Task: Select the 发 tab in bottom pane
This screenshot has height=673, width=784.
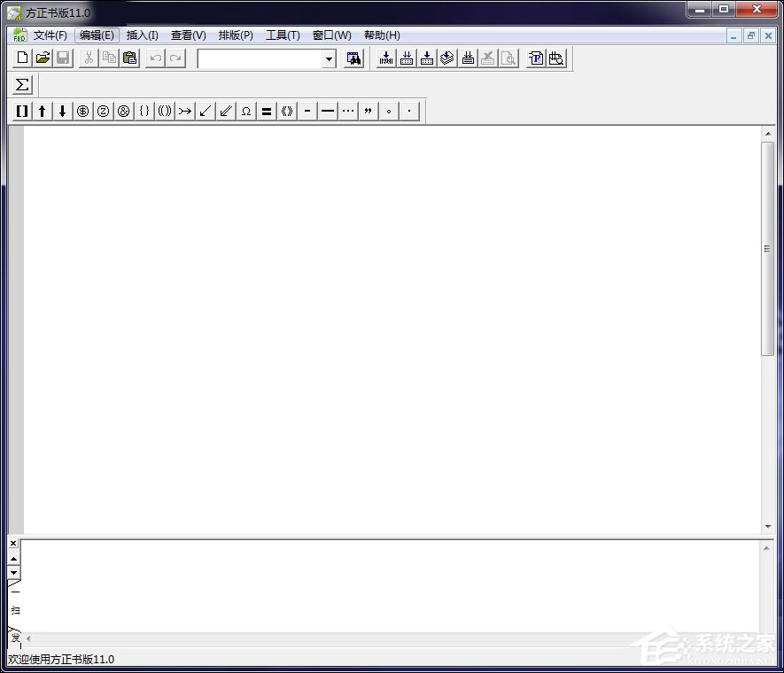Action: [15, 638]
